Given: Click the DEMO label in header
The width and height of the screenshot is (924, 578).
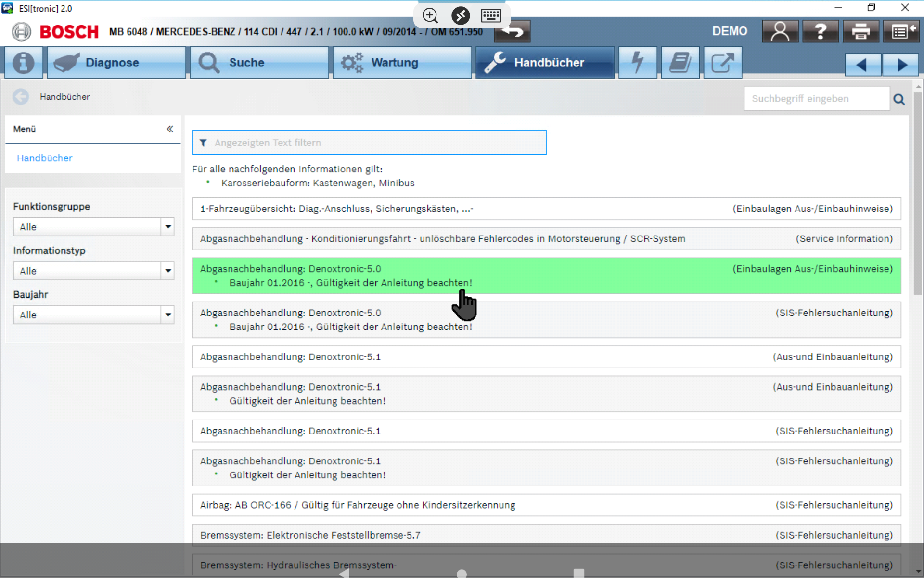Looking at the screenshot, I should pos(730,31).
